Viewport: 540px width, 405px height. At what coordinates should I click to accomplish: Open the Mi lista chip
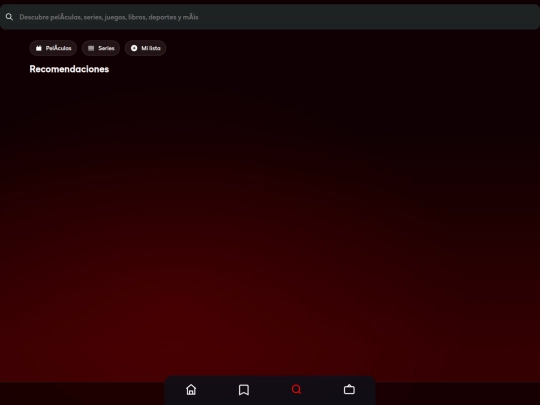[145, 48]
